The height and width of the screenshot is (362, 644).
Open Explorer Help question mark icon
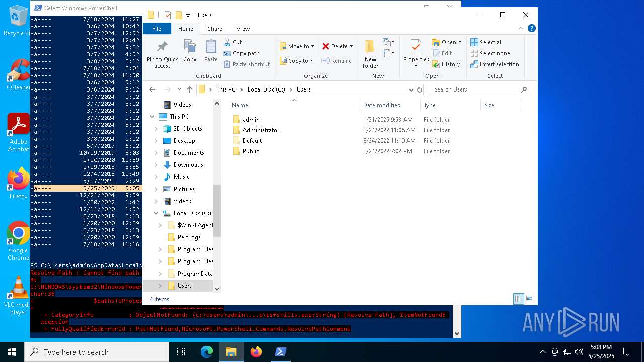point(531,28)
